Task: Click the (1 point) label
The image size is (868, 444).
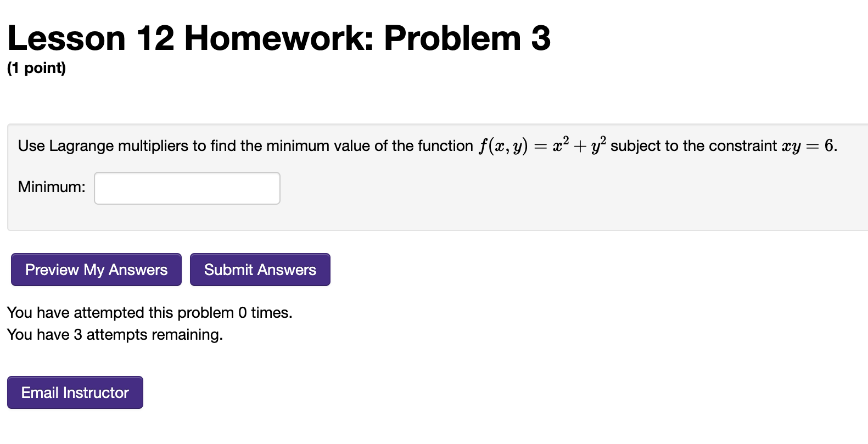Action: (x=35, y=68)
